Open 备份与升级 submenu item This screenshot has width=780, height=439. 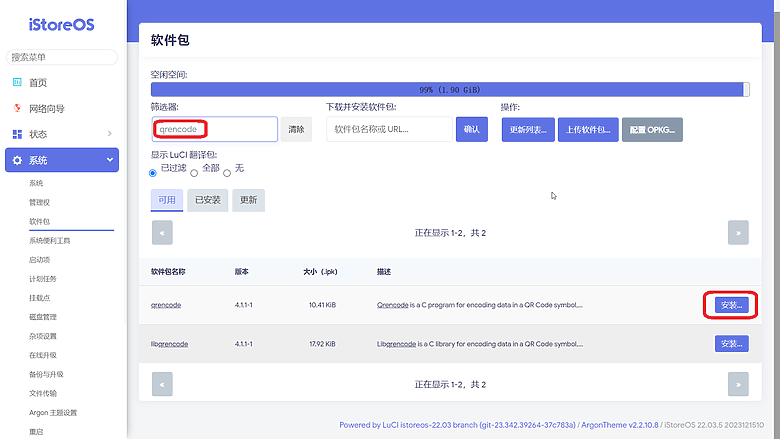(46, 374)
